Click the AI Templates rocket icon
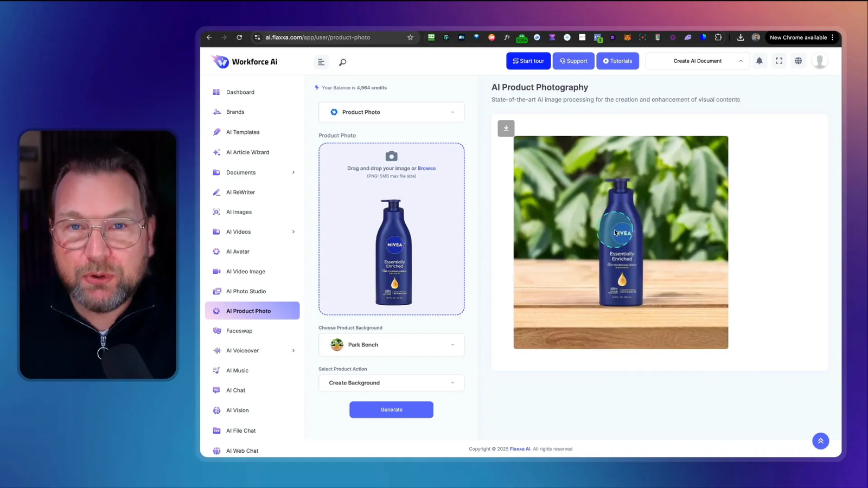This screenshot has height=488, width=868. tap(216, 132)
